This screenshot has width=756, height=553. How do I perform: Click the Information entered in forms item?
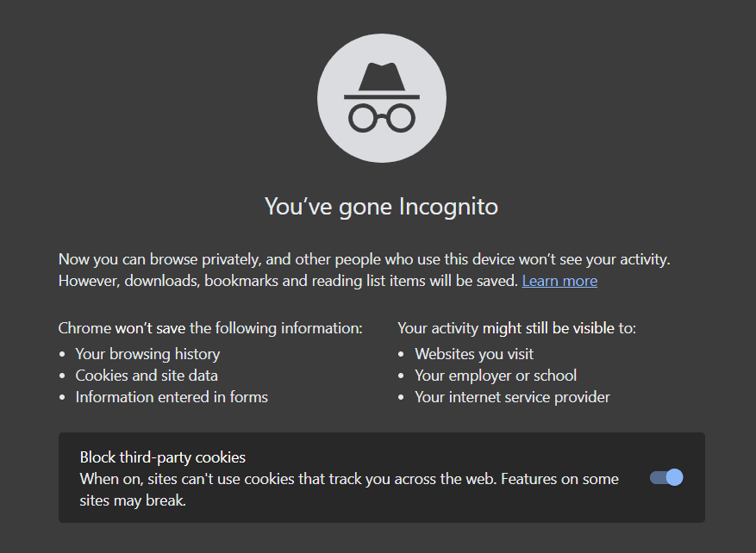(172, 397)
